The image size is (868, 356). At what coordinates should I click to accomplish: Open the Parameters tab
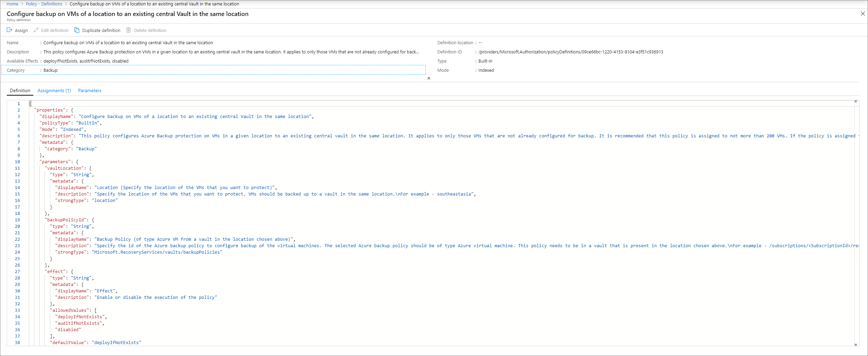90,90
